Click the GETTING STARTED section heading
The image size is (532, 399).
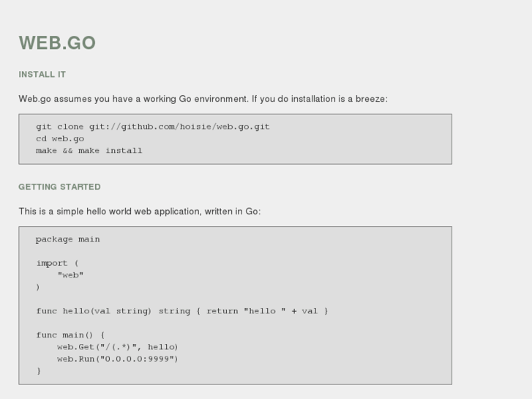[x=59, y=187]
